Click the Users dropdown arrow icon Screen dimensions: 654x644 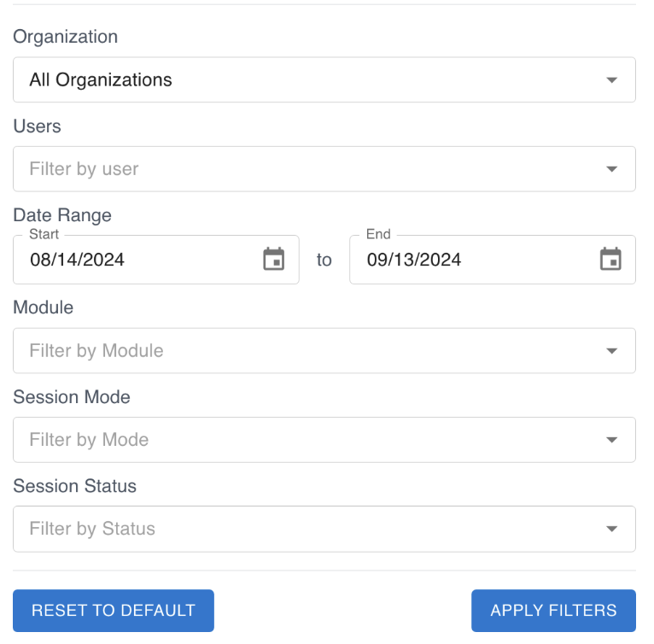point(611,169)
